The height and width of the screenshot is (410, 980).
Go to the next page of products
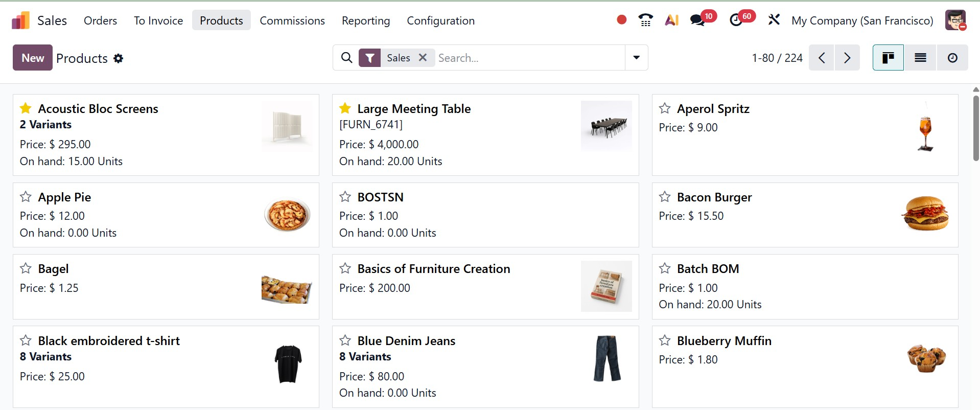pos(847,58)
